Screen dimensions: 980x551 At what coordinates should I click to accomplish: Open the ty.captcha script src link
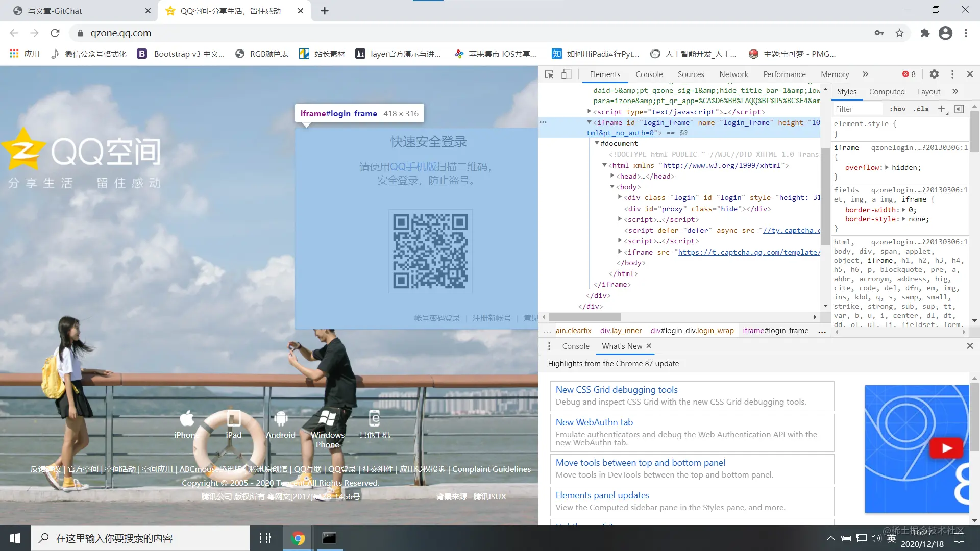pyautogui.click(x=791, y=230)
